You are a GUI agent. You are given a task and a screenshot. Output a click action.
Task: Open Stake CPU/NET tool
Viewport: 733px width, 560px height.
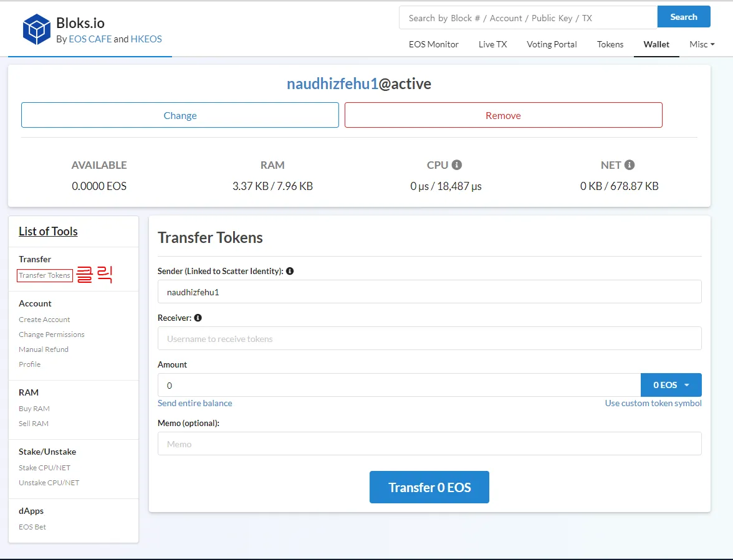44,468
